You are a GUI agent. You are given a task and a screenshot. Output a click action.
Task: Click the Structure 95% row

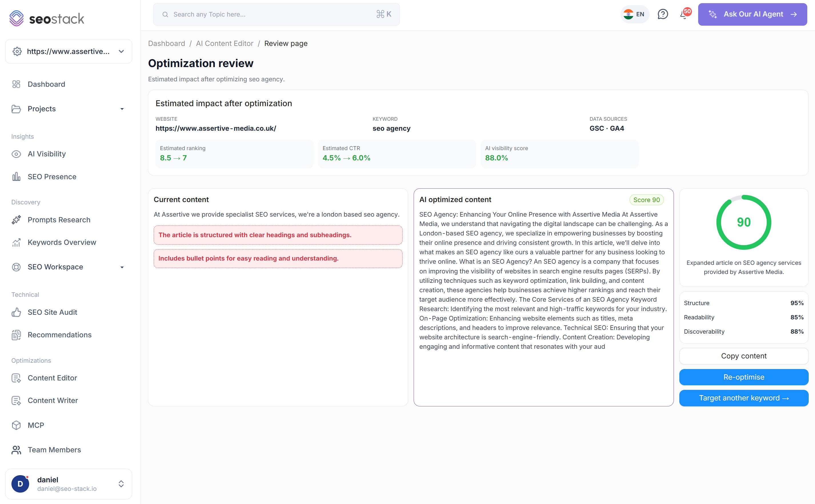(744, 303)
